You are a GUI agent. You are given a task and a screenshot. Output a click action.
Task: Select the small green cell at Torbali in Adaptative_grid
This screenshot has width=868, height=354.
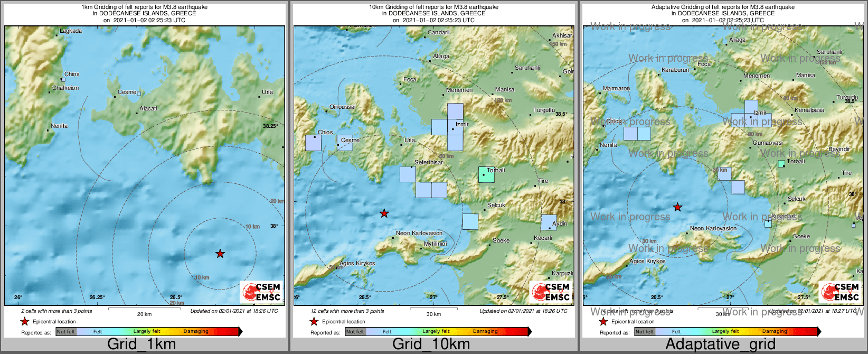point(781,164)
